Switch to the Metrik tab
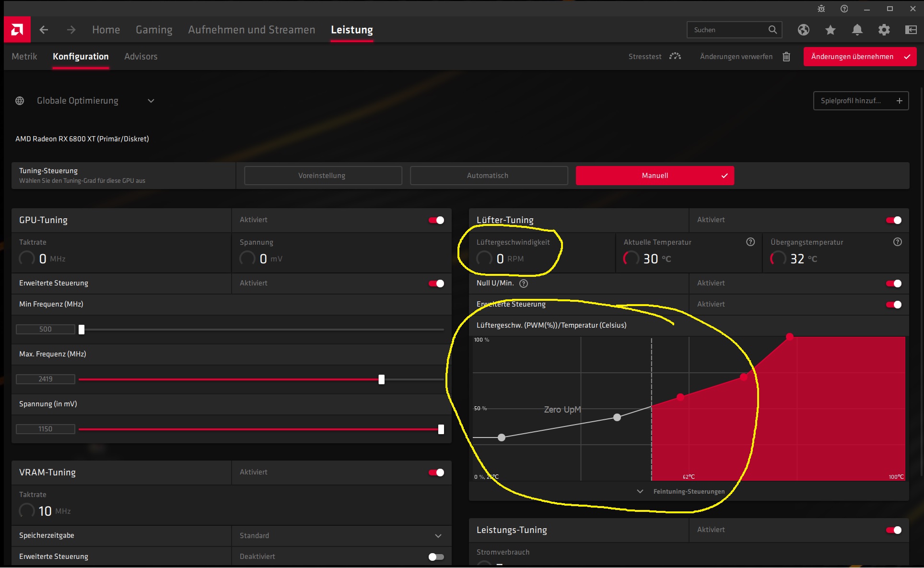 (x=24, y=57)
